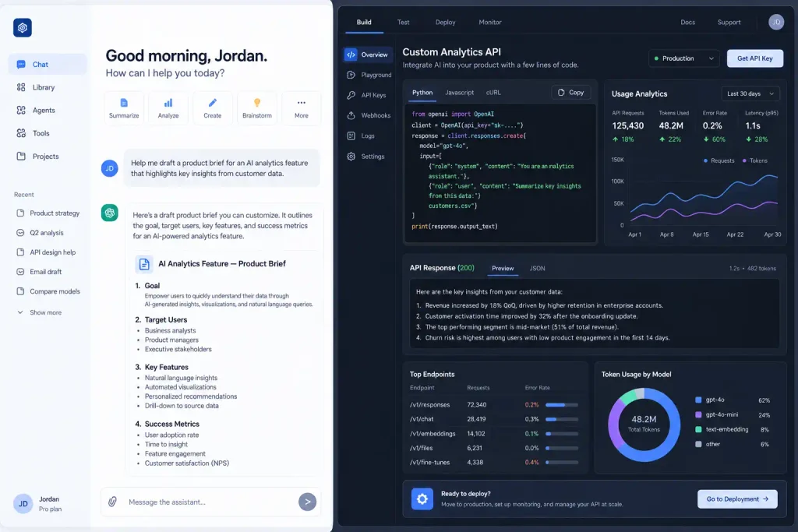Click the /v1/files endpoint row
Image resolution: width=798 pixels, height=532 pixels.
coord(494,448)
